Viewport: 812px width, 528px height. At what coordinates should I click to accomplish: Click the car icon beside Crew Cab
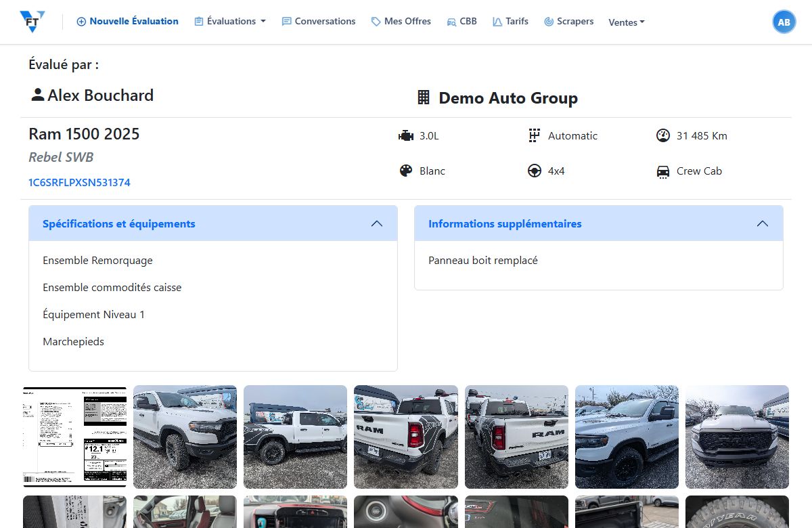[x=663, y=171]
